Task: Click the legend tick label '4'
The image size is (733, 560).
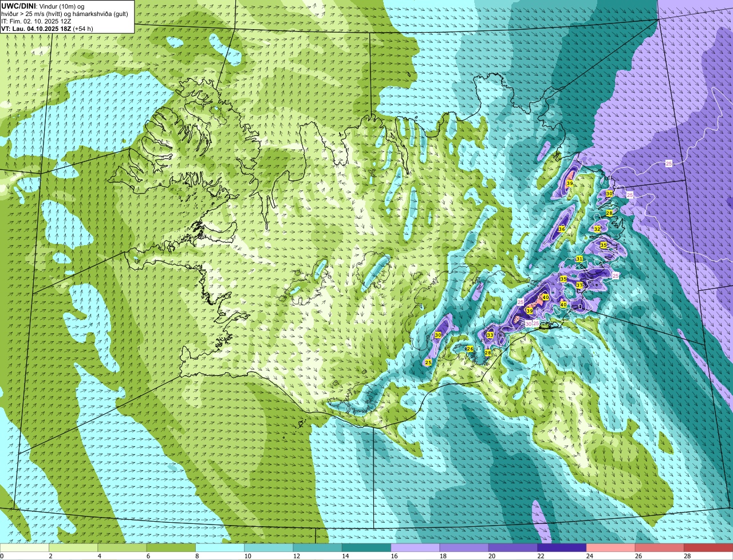Action: click(x=99, y=556)
